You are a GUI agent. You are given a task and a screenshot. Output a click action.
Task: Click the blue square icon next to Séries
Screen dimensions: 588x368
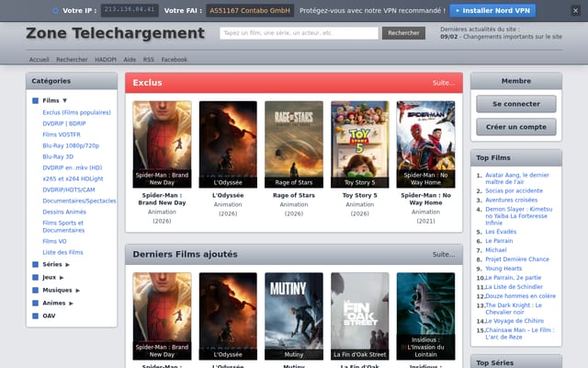pyautogui.click(x=35, y=264)
